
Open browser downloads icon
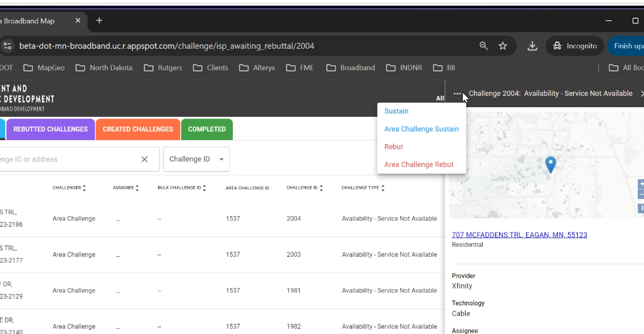[x=532, y=46]
